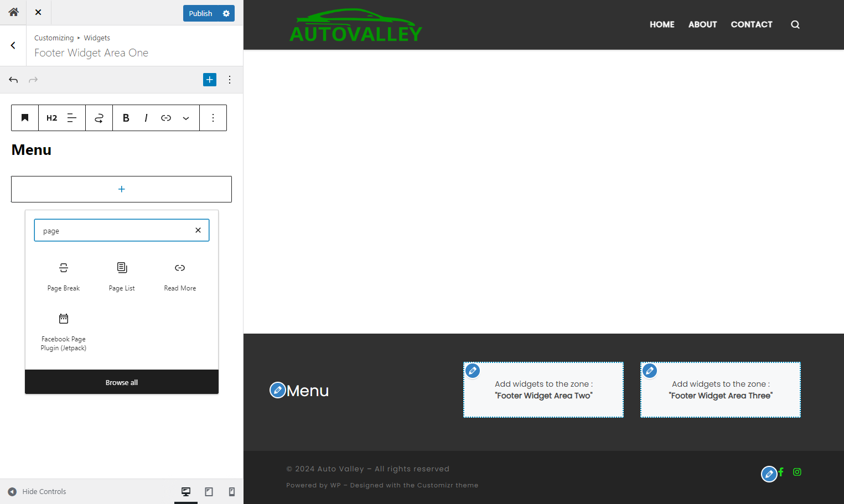Redo the change
Image resolution: width=844 pixels, height=504 pixels.
pyautogui.click(x=33, y=80)
